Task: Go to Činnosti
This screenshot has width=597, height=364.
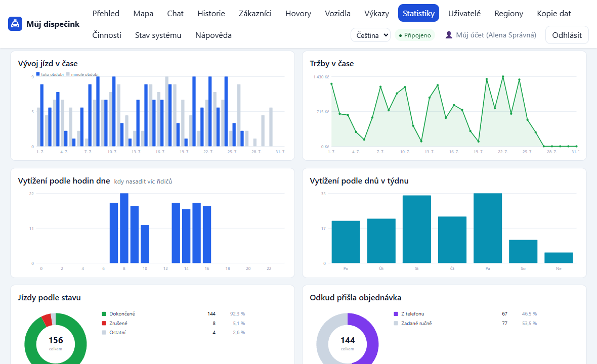Action: coord(107,35)
